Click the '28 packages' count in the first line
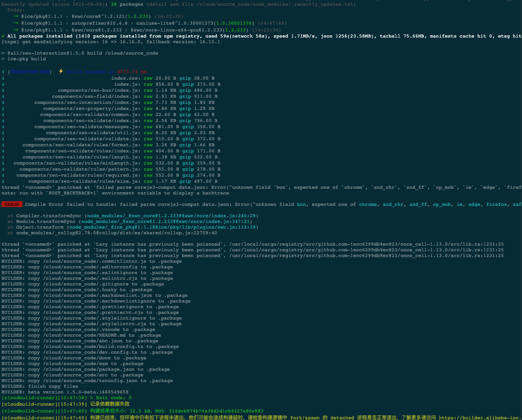522x420 pixels. pos(127,4)
